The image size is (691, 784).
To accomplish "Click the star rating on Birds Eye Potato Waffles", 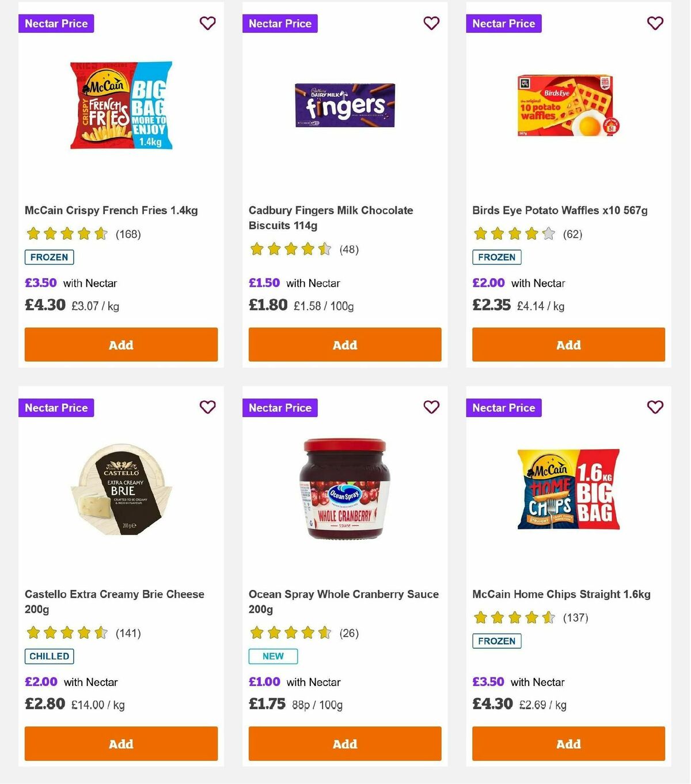I will (x=512, y=234).
